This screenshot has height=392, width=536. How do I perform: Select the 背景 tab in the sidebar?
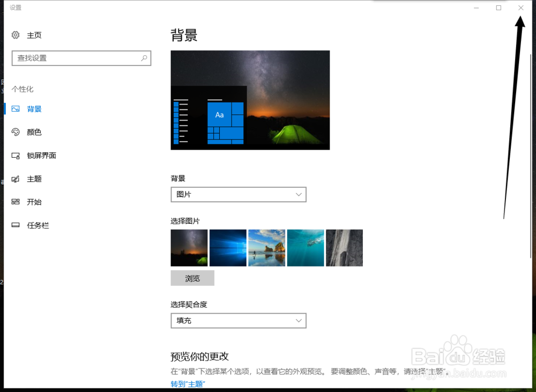tap(33, 108)
